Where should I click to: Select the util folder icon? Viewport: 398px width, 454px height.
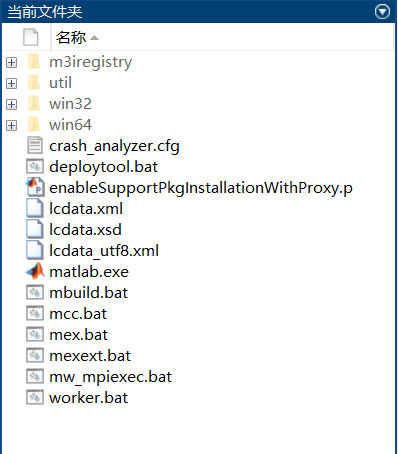point(34,83)
